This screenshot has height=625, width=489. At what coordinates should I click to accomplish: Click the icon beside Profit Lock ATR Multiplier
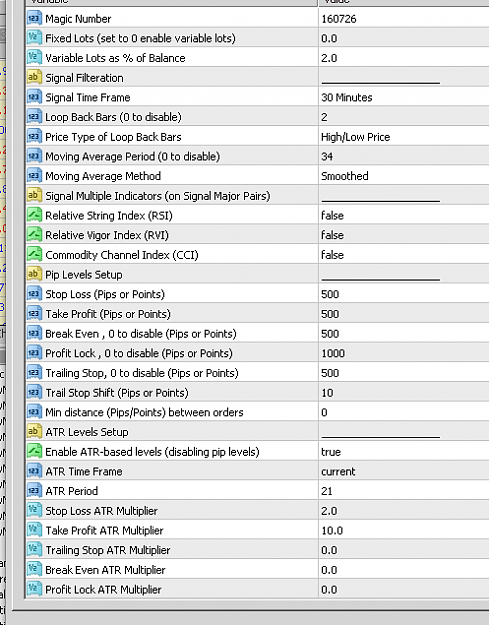point(34,589)
